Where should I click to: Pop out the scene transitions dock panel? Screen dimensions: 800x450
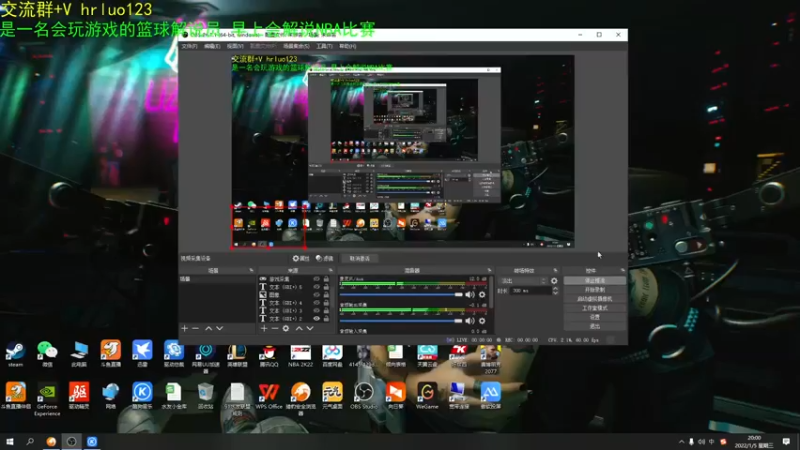pyautogui.click(x=556, y=270)
